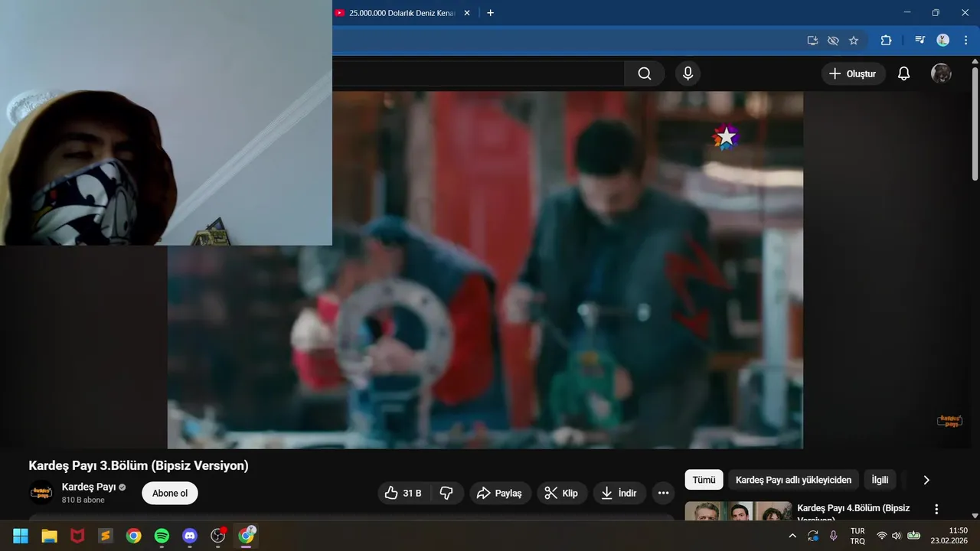
Task: Open Sublime Text from the taskbar
Action: click(106, 536)
